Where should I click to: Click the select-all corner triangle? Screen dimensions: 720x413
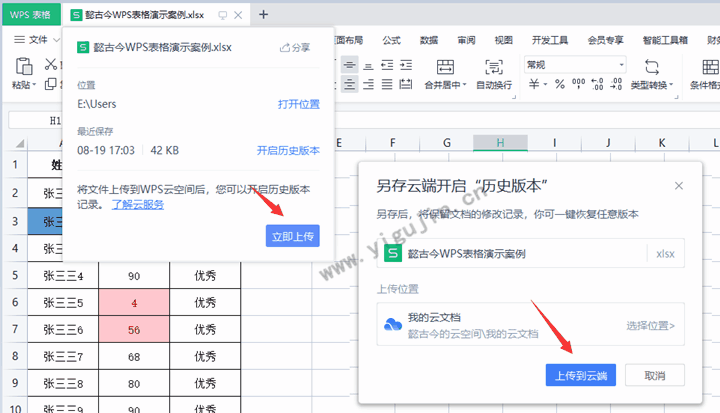pos(19,144)
